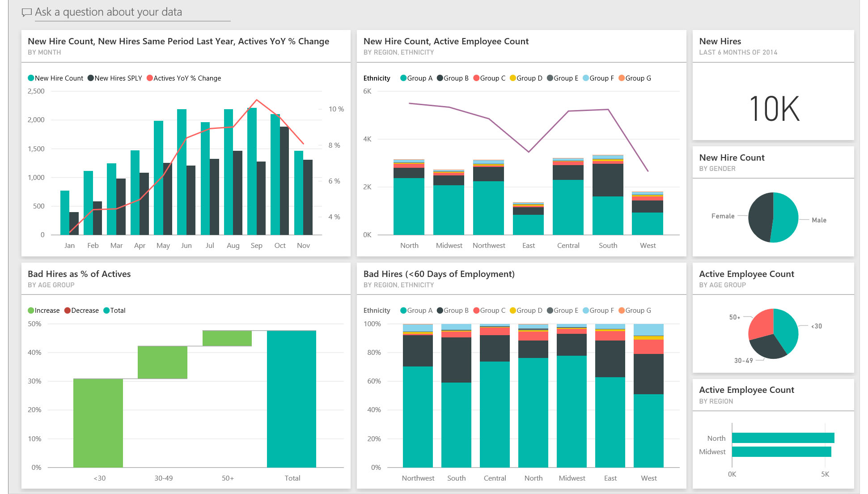Click the North bar in Active Employee Count
Viewport: 868px width, 494px height.
click(783, 438)
